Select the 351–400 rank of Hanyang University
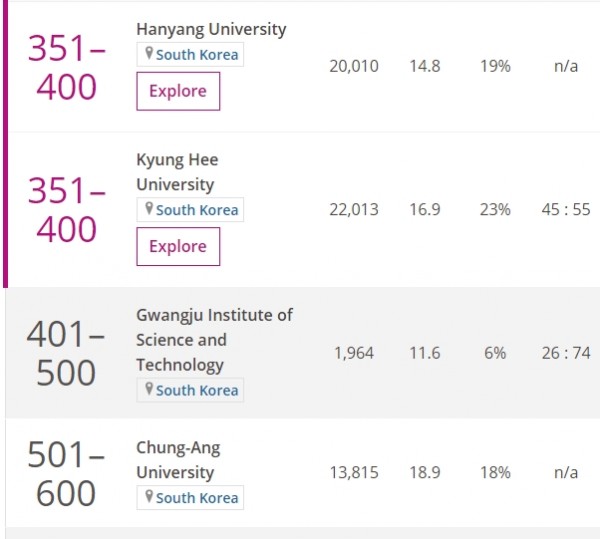Viewport: 600px width, 539px height. (67, 67)
